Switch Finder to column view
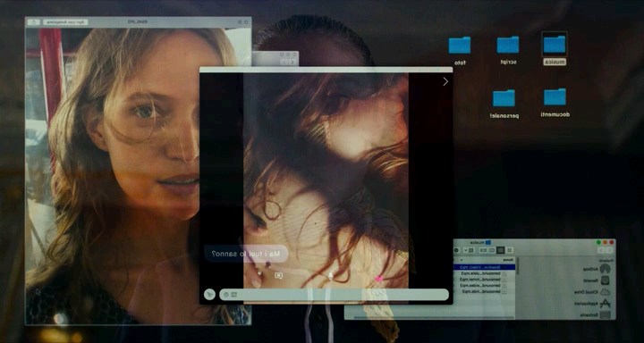The image size is (644, 343). (492, 250)
